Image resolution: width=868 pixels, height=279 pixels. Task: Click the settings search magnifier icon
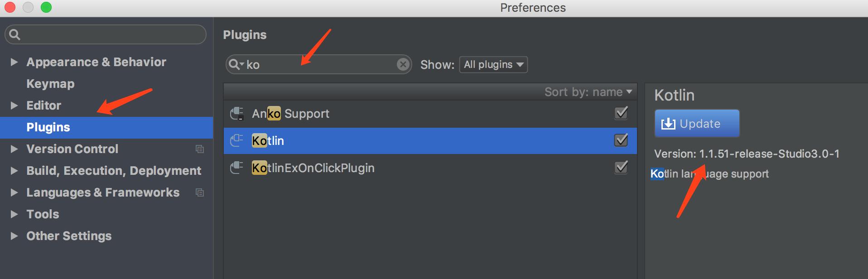pyautogui.click(x=15, y=34)
